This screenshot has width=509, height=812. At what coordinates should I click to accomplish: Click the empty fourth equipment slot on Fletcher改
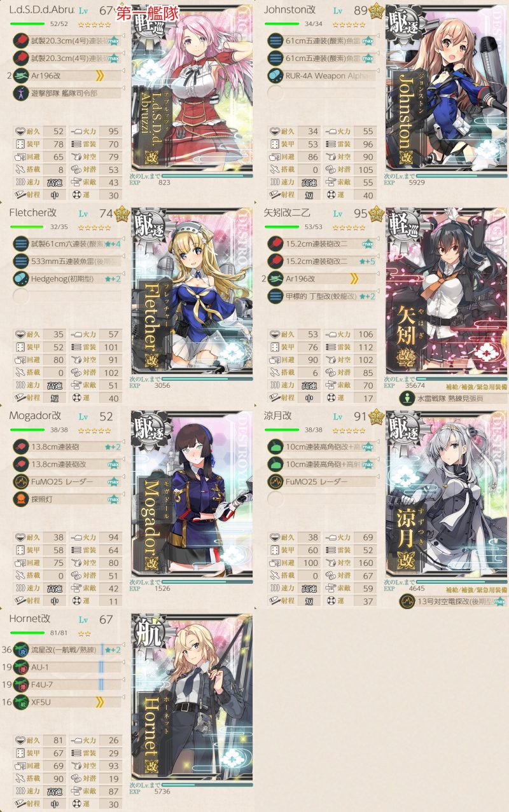(x=20, y=295)
